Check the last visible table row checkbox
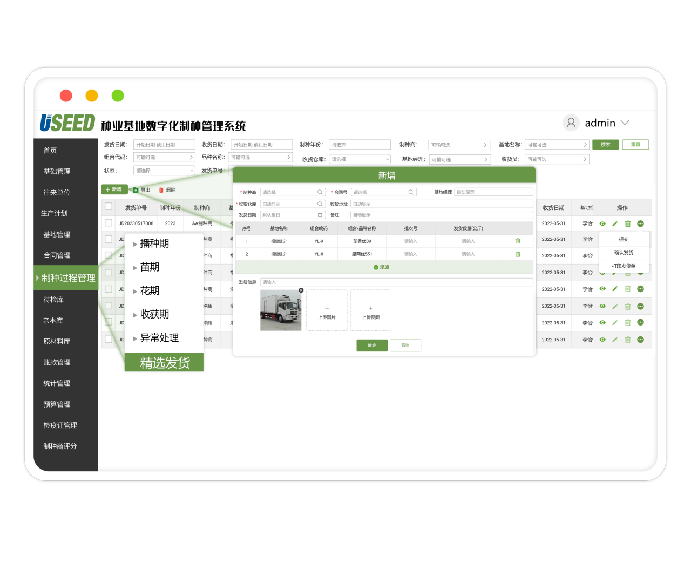 coord(108,340)
